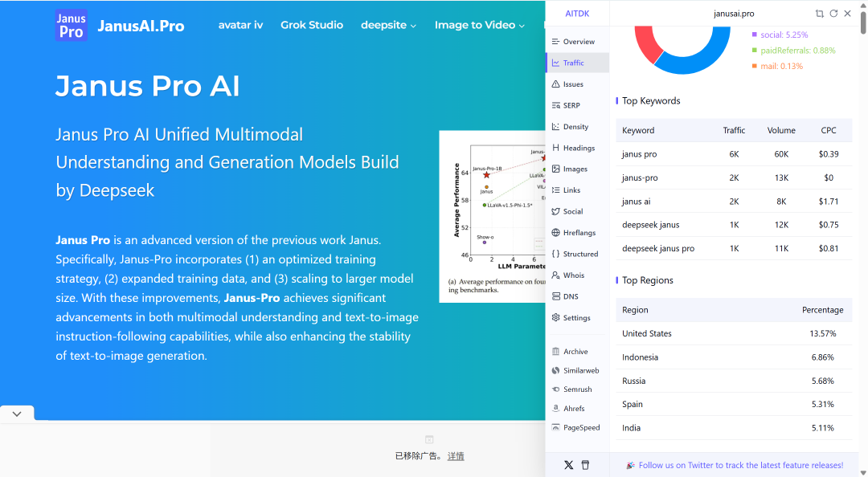Click the Indonesia region row
The image size is (868, 477).
coord(734,357)
